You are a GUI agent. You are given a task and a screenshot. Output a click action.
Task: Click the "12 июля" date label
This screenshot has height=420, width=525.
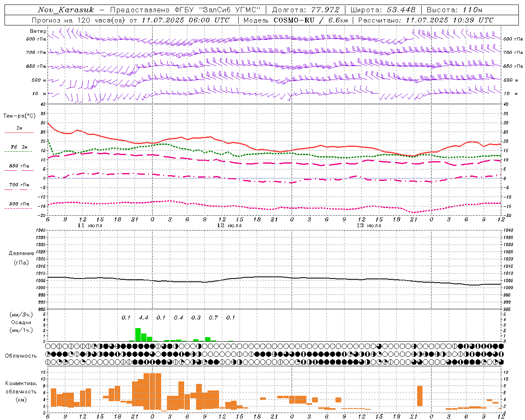[229, 226]
